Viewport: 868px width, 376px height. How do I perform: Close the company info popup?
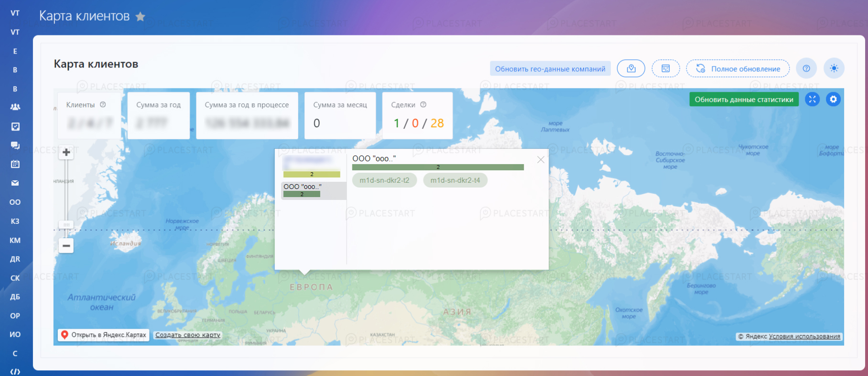pos(541,160)
